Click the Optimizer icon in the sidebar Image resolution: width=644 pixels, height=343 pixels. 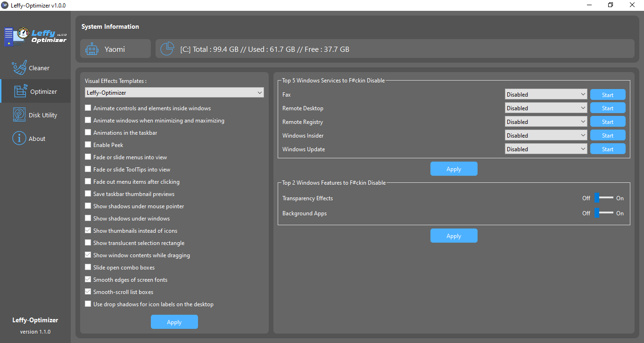click(19, 90)
